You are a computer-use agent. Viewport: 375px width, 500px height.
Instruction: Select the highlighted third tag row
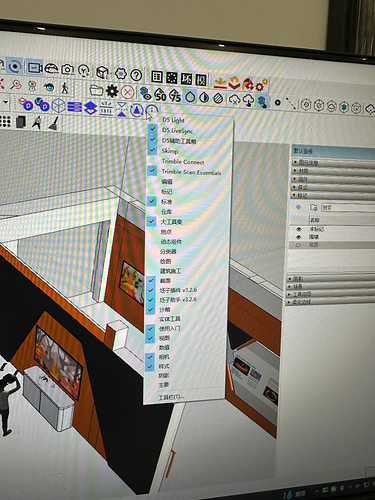click(x=332, y=245)
